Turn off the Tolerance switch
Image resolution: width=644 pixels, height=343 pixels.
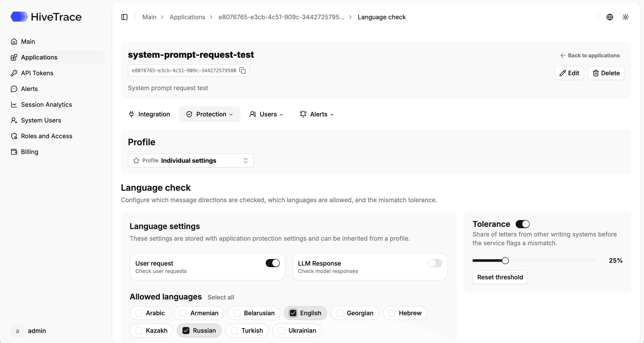pyautogui.click(x=522, y=224)
